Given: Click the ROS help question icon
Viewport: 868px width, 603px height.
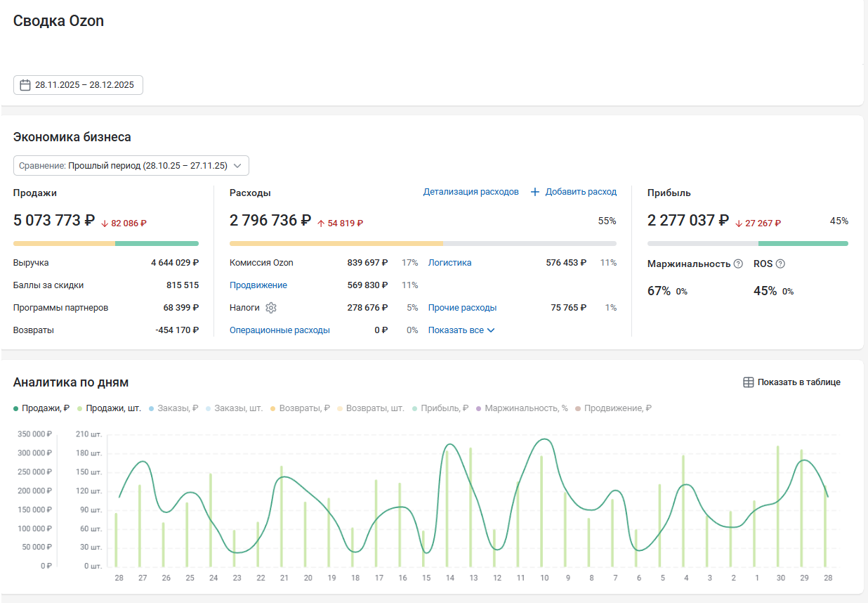Looking at the screenshot, I should (x=780, y=264).
